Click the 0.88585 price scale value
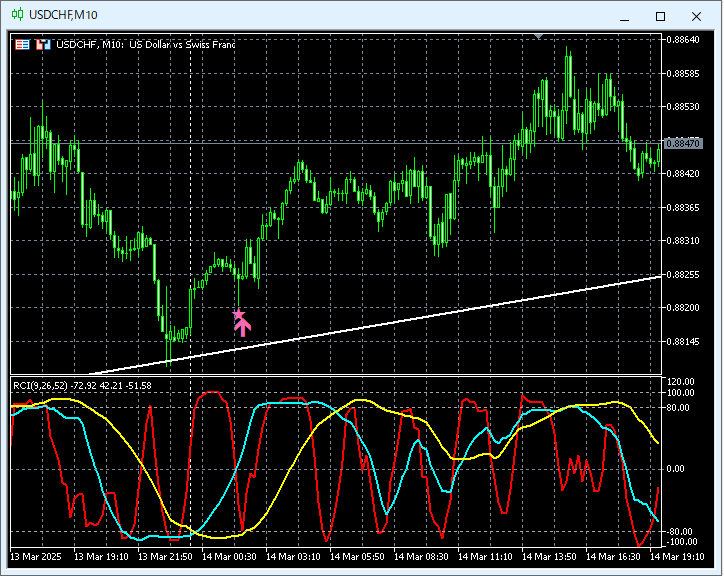The height and width of the screenshot is (576, 724). coord(683,73)
